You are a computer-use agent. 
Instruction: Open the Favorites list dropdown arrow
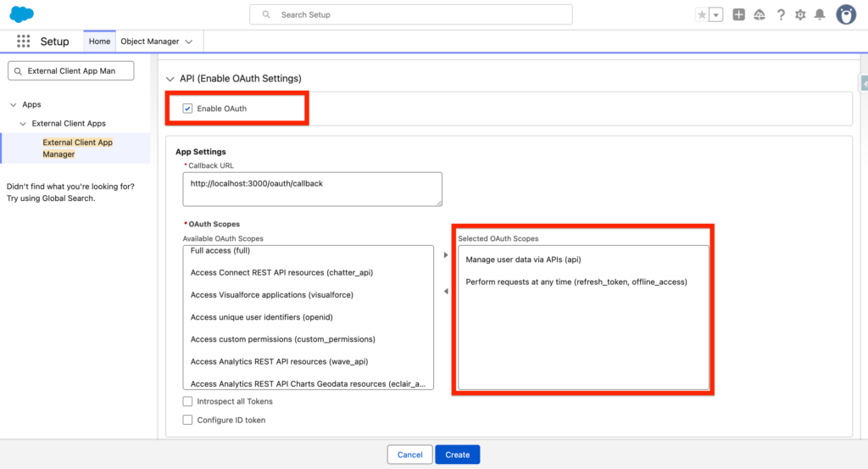(716, 15)
